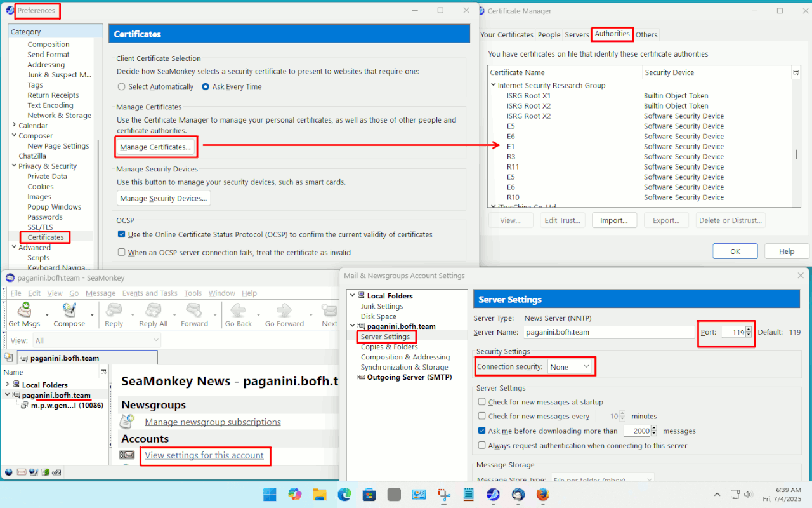Launch Microsoft Edge from the taskbar
This screenshot has height=508, width=812.
pos(344,494)
